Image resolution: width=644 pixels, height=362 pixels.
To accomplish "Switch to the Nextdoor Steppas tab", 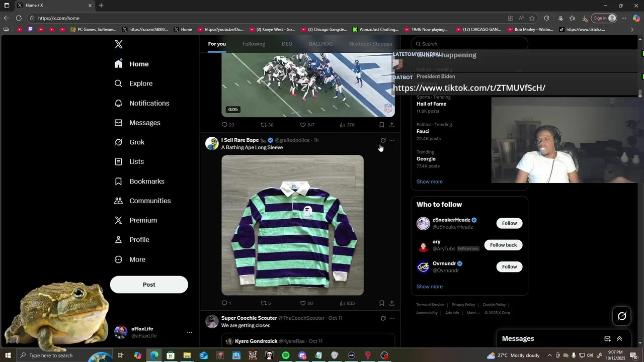I will click(370, 44).
